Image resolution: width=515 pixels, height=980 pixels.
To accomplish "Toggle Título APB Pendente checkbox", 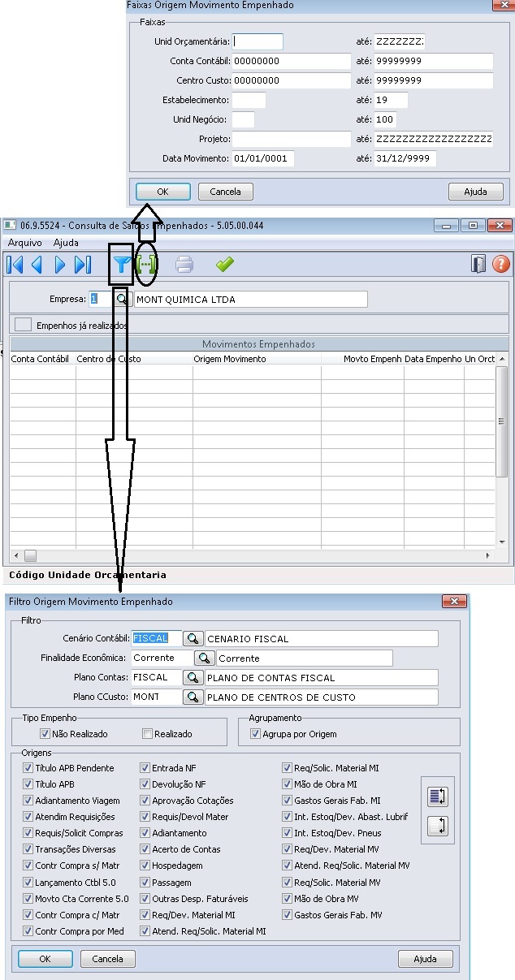I will tap(28, 768).
